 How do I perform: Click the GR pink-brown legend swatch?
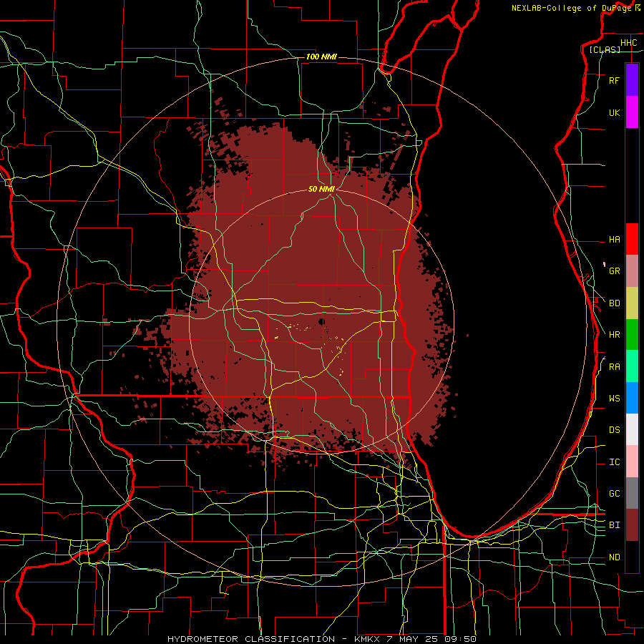(632, 271)
